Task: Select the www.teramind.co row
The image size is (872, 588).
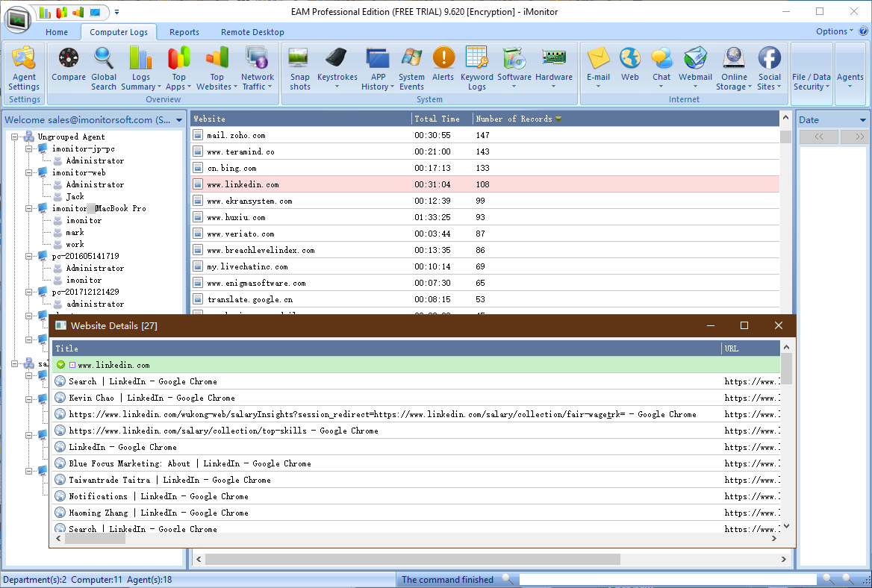Action: [x=485, y=151]
